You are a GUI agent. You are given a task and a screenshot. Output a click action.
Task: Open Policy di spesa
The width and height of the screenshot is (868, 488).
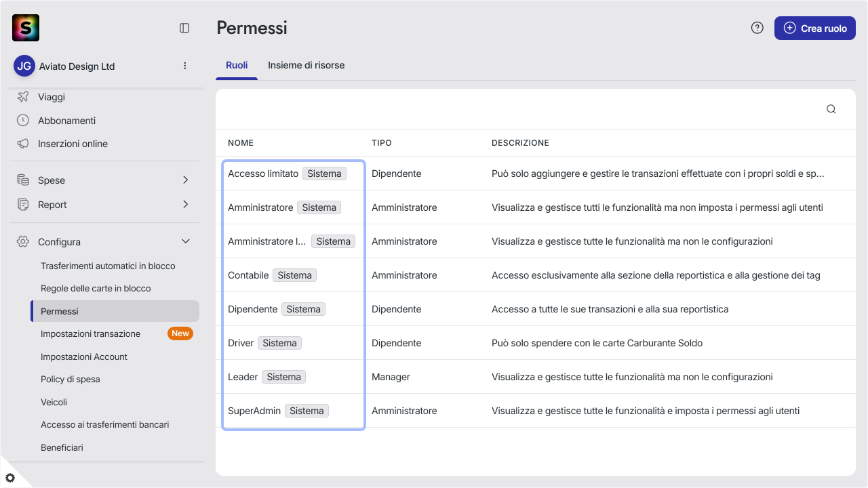71,379
